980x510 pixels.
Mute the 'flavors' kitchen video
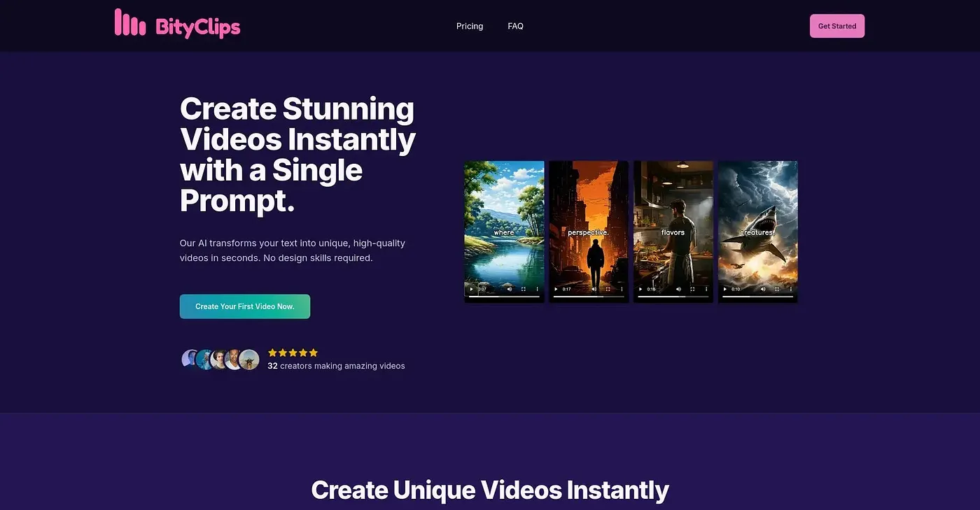[678, 289]
